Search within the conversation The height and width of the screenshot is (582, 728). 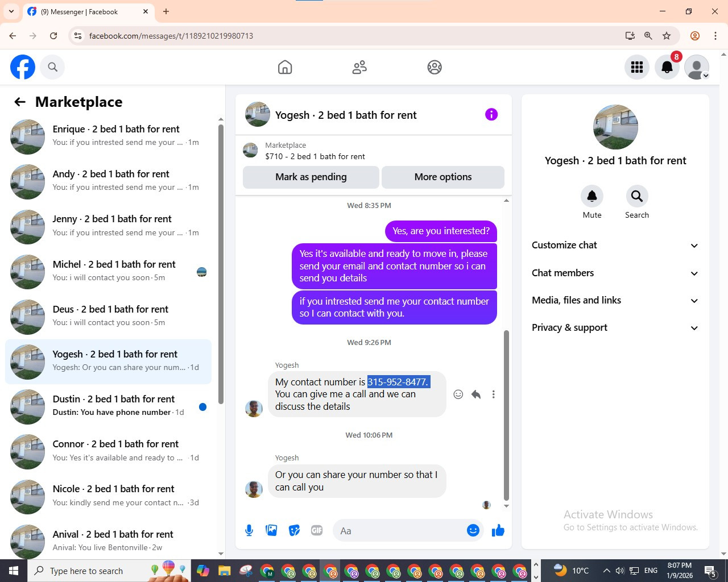[x=637, y=196]
